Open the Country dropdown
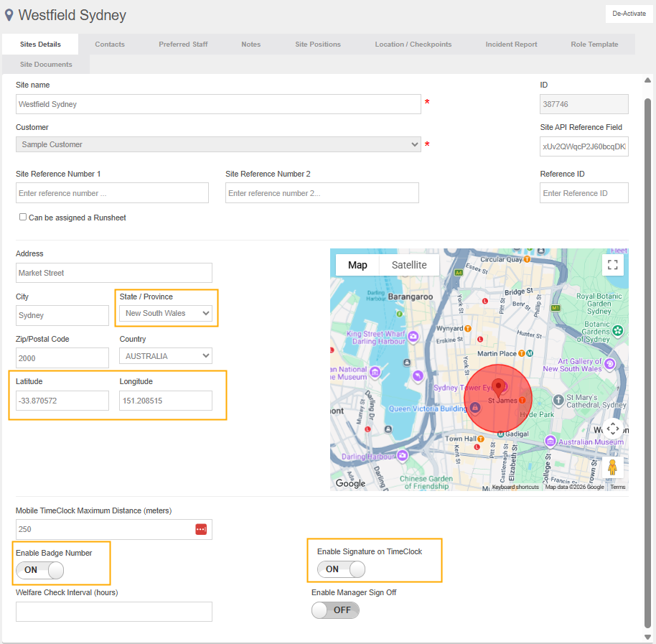This screenshot has height=644, width=656. click(166, 356)
